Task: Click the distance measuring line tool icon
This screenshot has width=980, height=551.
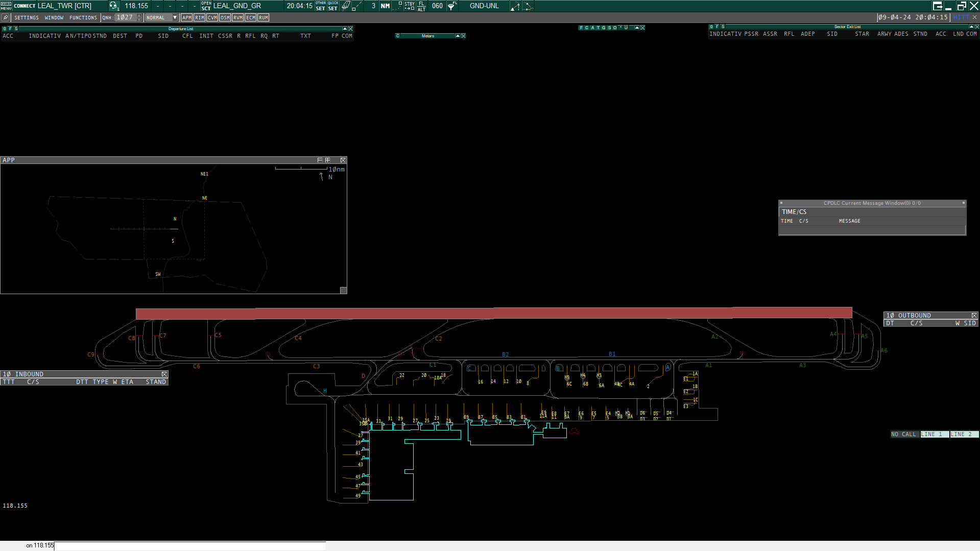Action: (357, 6)
